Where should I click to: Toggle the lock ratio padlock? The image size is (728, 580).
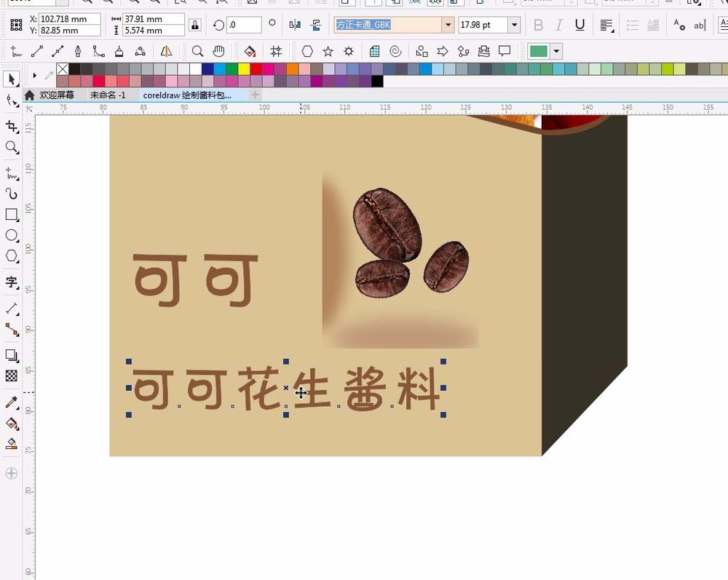point(195,25)
